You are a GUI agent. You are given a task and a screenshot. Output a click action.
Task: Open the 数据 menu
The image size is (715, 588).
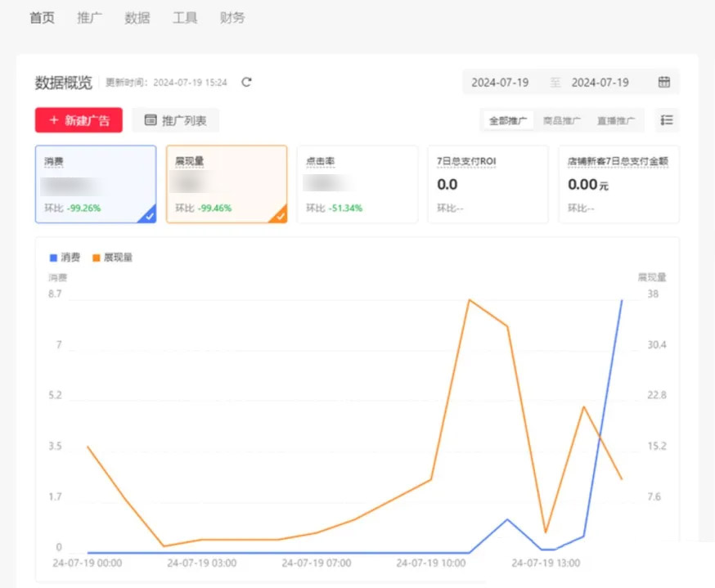137,18
